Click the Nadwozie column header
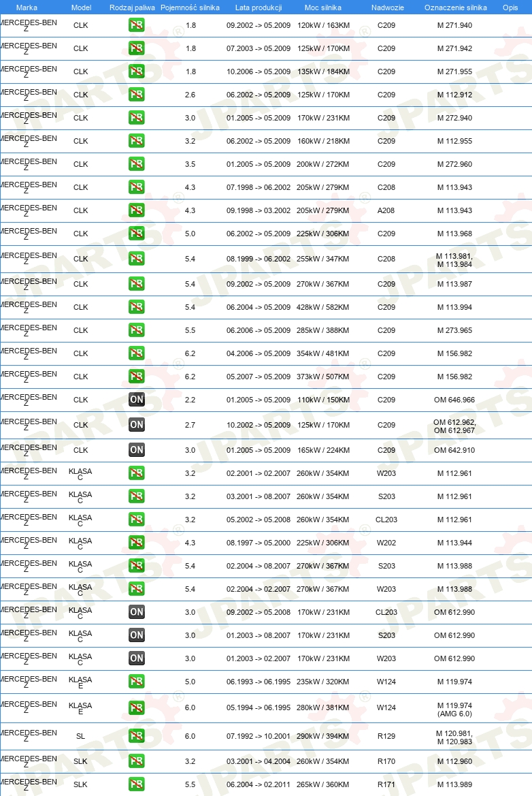 (x=388, y=7)
